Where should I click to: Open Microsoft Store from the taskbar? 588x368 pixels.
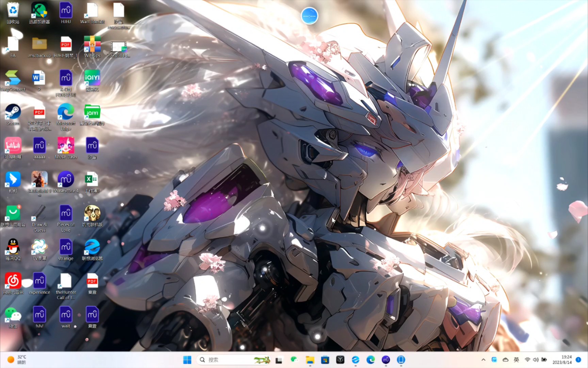(x=325, y=360)
